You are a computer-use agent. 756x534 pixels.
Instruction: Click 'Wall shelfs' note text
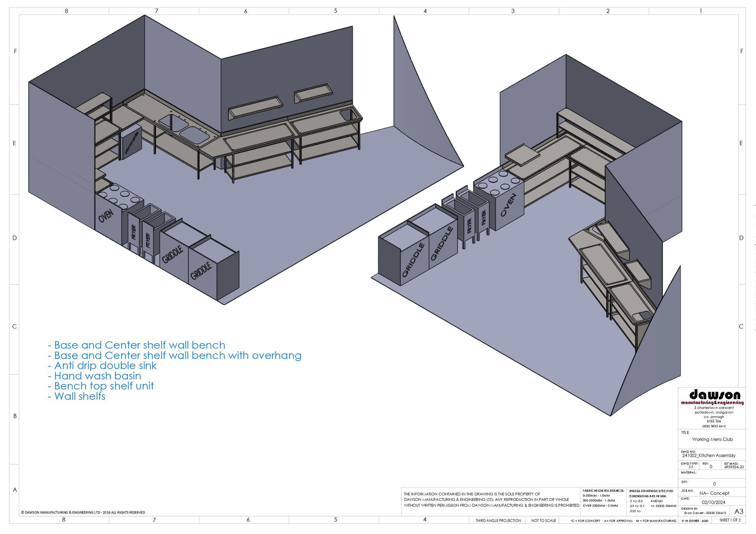pyautogui.click(x=77, y=396)
